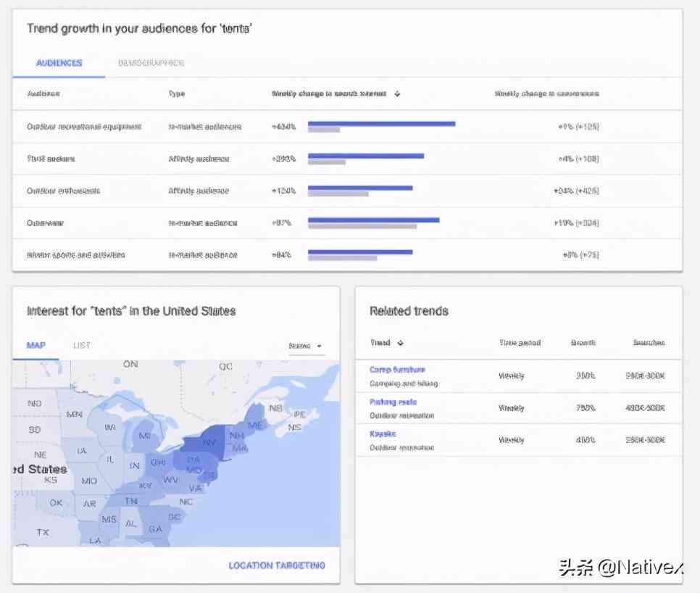The height and width of the screenshot is (593, 700).
Task: Click Weekly change in conversions header
Action: click(x=547, y=94)
